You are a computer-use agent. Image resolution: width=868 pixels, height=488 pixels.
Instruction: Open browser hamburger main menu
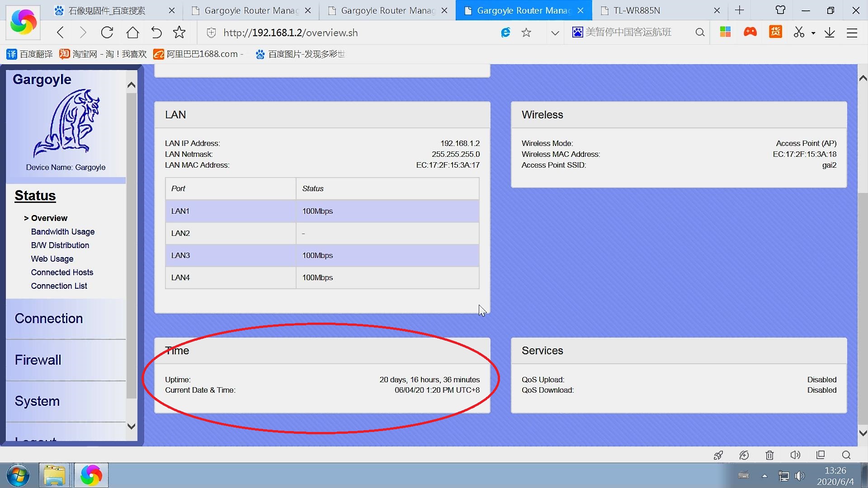(x=852, y=33)
